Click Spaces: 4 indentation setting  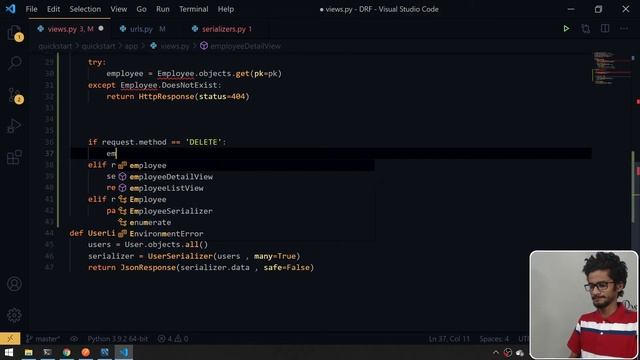click(494, 339)
